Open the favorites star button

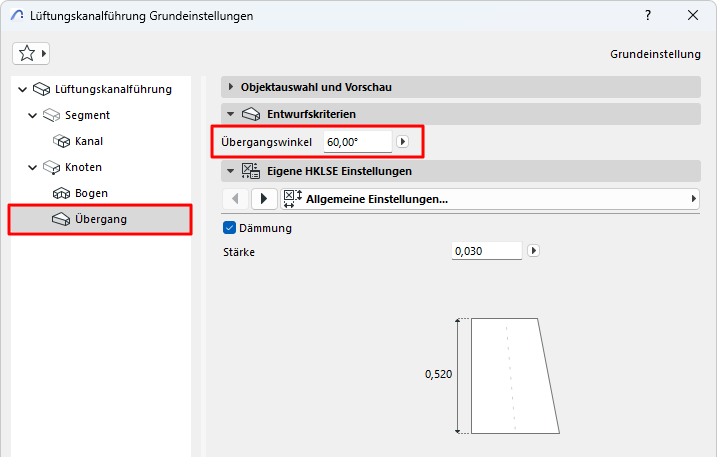(31, 54)
